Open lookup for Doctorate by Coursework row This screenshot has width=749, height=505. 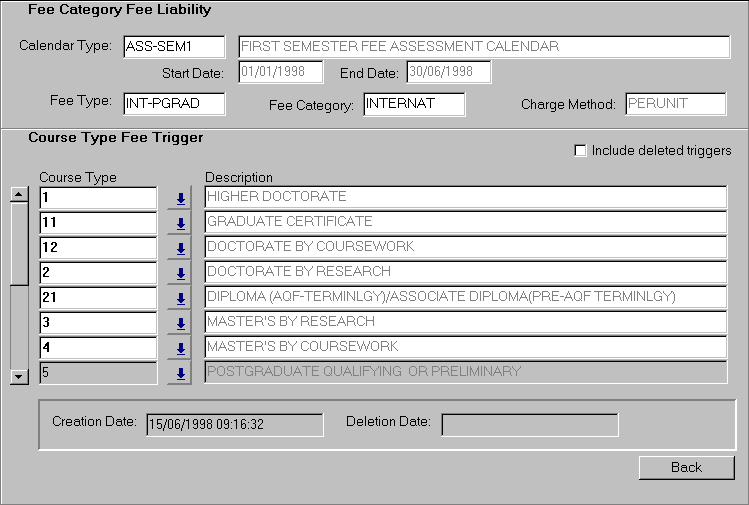pos(181,248)
